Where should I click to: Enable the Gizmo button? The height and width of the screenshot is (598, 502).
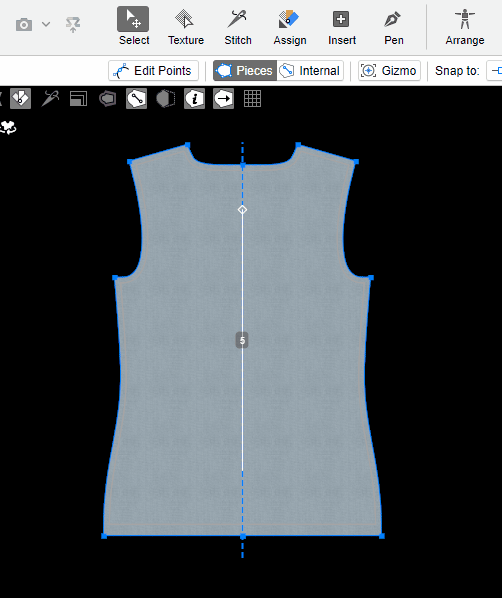[389, 71]
